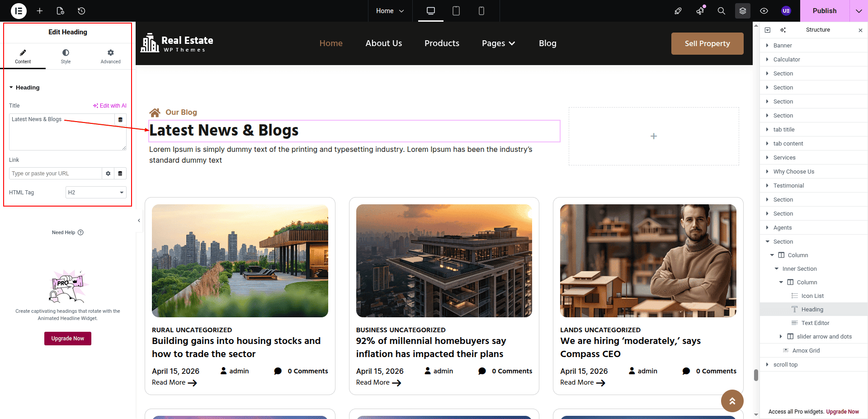Expand the Publish options arrow
The height and width of the screenshot is (419, 868).
[859, 11]
